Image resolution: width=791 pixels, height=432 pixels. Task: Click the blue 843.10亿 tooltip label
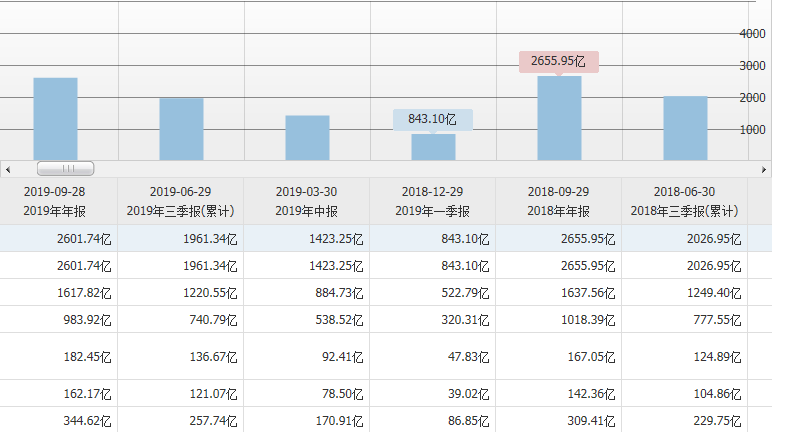432,119
